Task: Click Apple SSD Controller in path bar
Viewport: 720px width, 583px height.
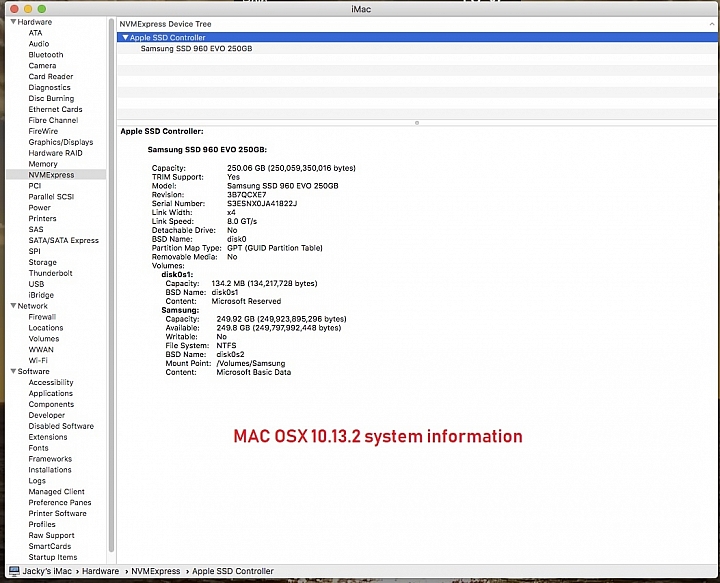Action: (233, 571)
